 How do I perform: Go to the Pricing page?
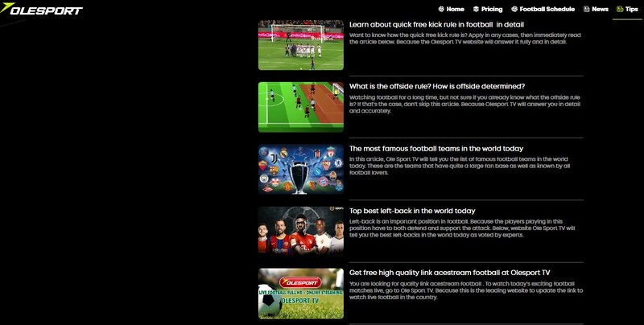492,10
